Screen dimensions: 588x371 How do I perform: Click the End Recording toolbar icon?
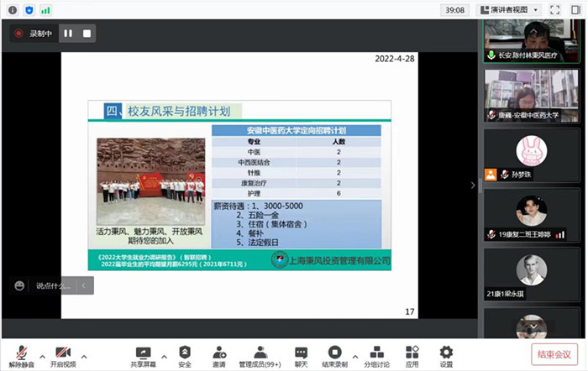coord(335,353)
